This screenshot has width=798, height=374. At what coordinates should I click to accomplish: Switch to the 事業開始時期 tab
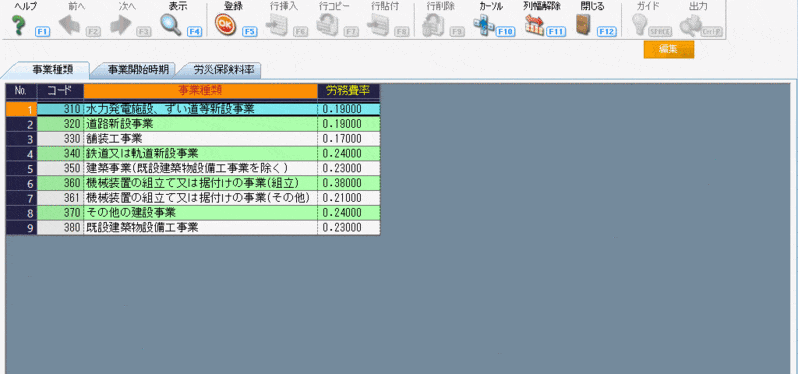click(x=138, y=70)
